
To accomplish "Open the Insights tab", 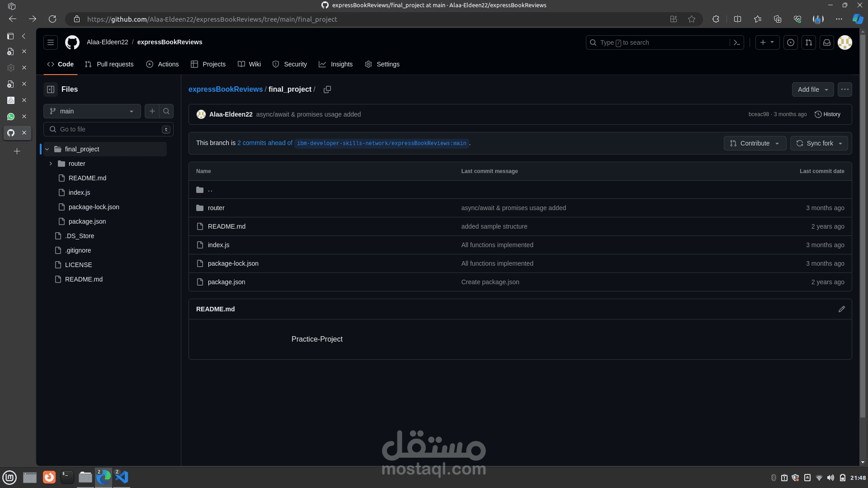I will (x=336, y=64).
